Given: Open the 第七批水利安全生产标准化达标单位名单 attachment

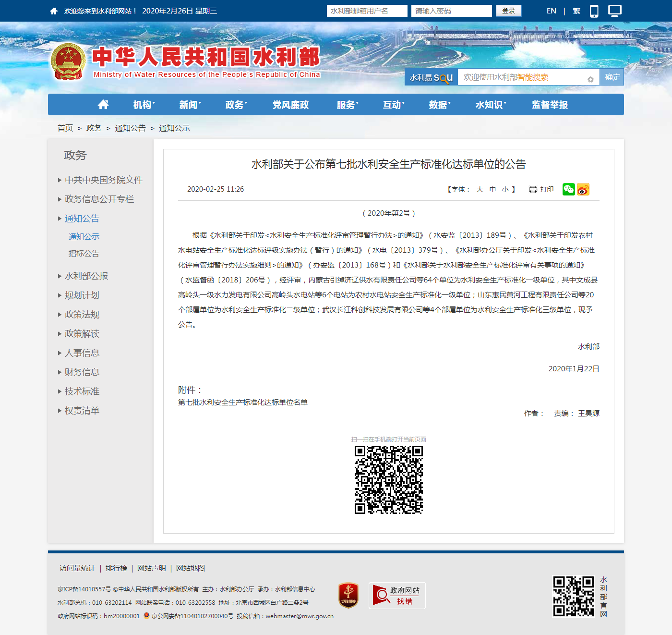Looking at the screenshot, I should pyautogui.click(x=243, y=403).
